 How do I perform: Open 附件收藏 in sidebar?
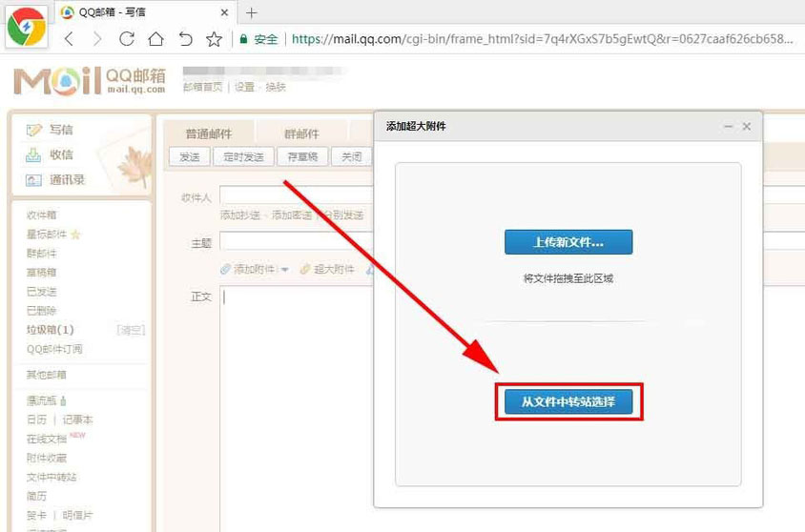[x=47, y=459]
